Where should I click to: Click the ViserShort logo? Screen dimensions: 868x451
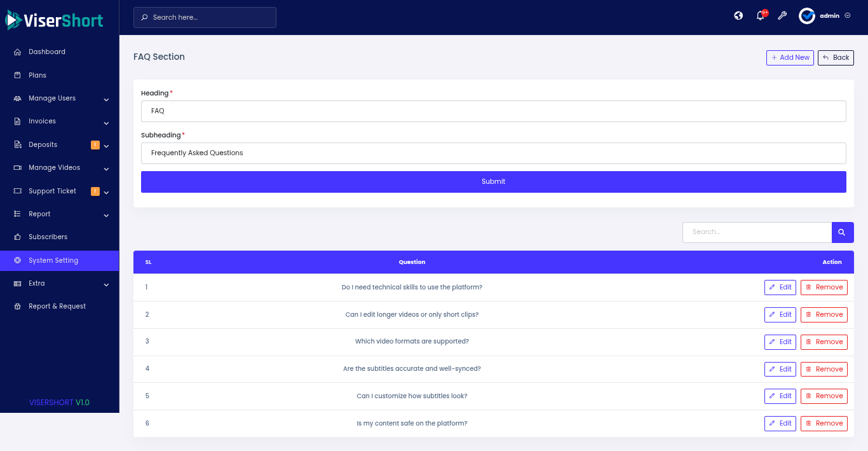pos(55,20)
